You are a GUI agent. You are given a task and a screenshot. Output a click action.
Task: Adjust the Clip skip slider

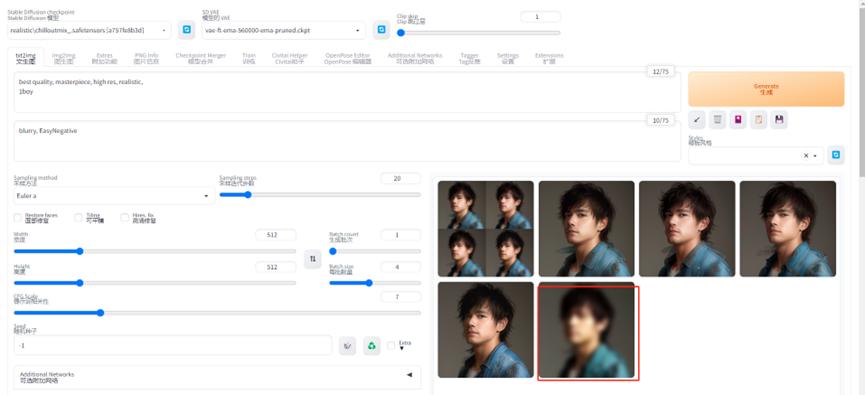coord(478,33)
